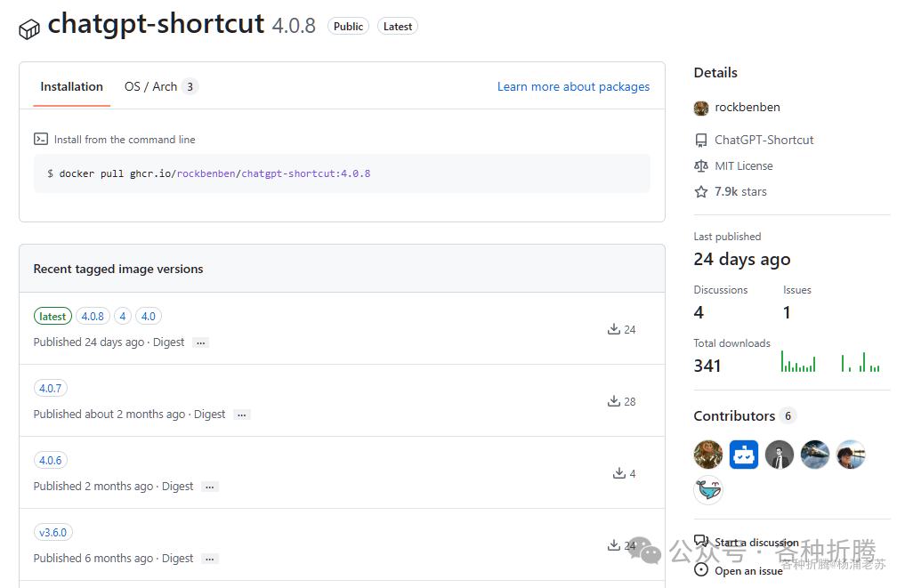Click the speech bubble icon near Start a discussion
Viewport: 905px width, 588px height.
pyautogui.click(x=701, y=541)
